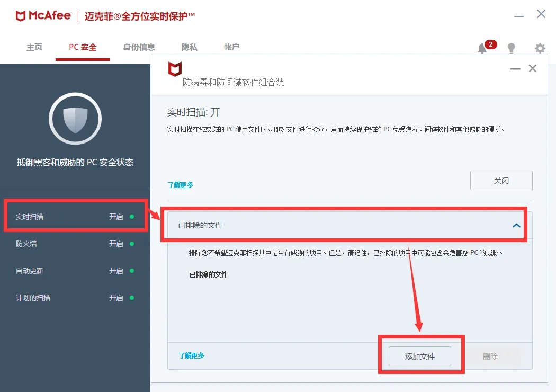The width and height of the screenshot is (556, 392).
Task: Toggle the green status dot beside 实时扫描
Action: point(132,217)
